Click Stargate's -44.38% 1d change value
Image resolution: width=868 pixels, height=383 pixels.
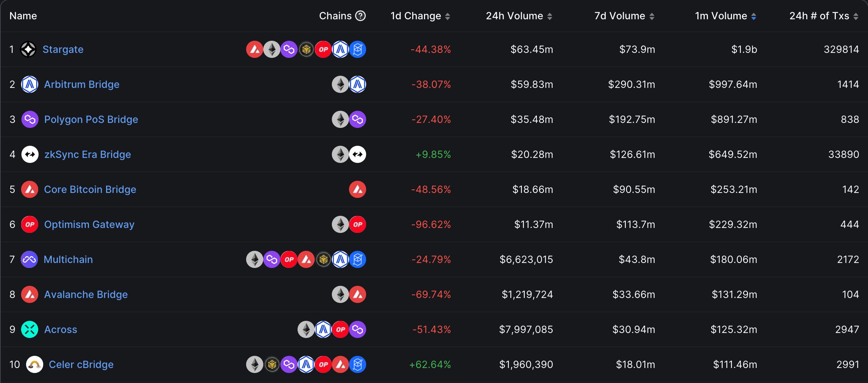coord(431,49)
